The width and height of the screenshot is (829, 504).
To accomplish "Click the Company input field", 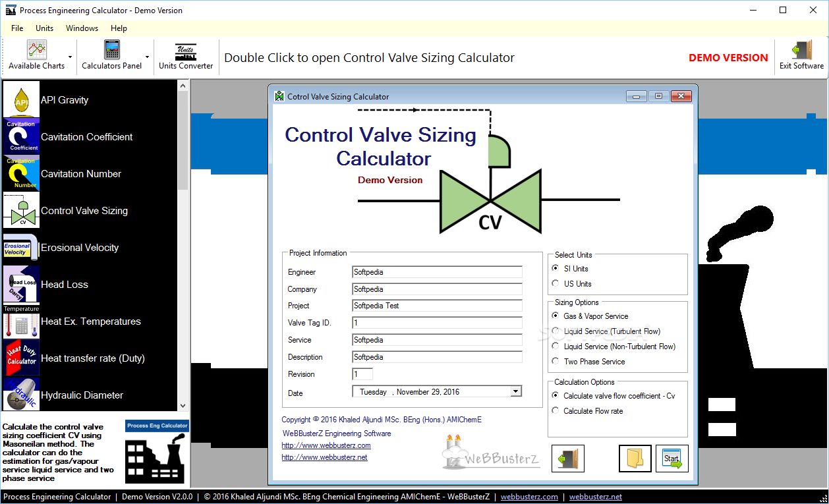I will click(437, 289).
